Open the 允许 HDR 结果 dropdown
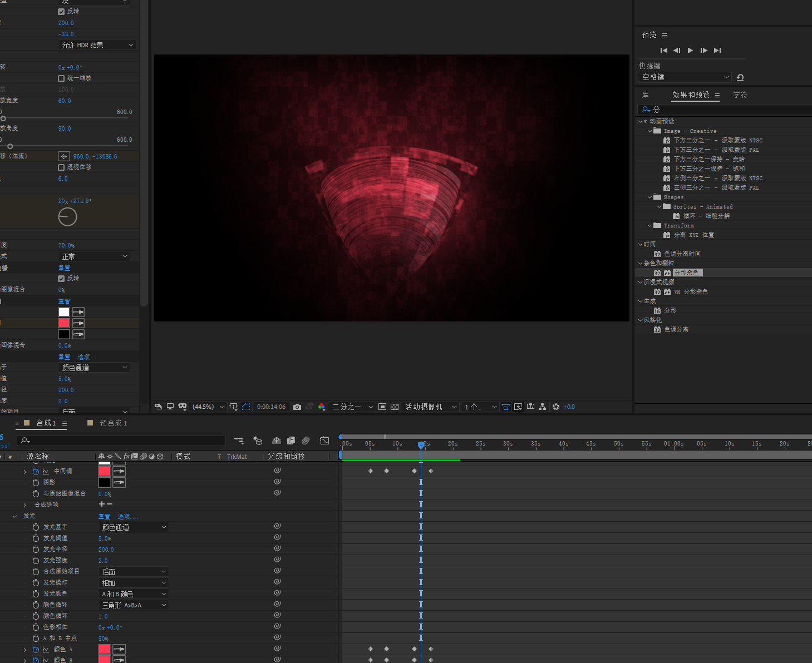The height and width of the screenshot is (663, 812). (97, 45)
